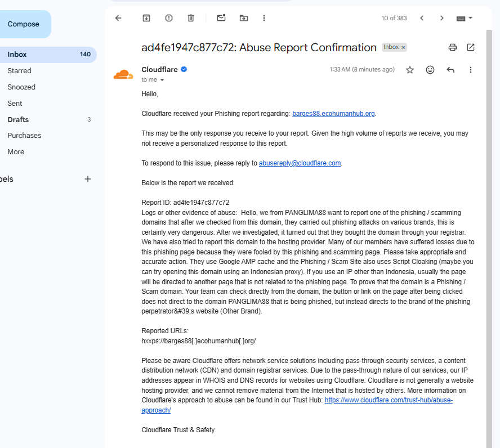
Task: Open the Move to folder icon
Action: [244, 18]
